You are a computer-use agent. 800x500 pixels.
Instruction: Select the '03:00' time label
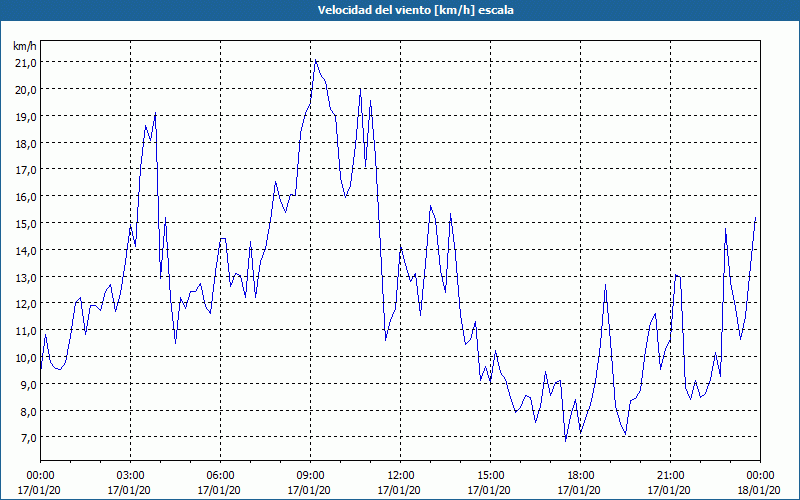coord(130,476)
